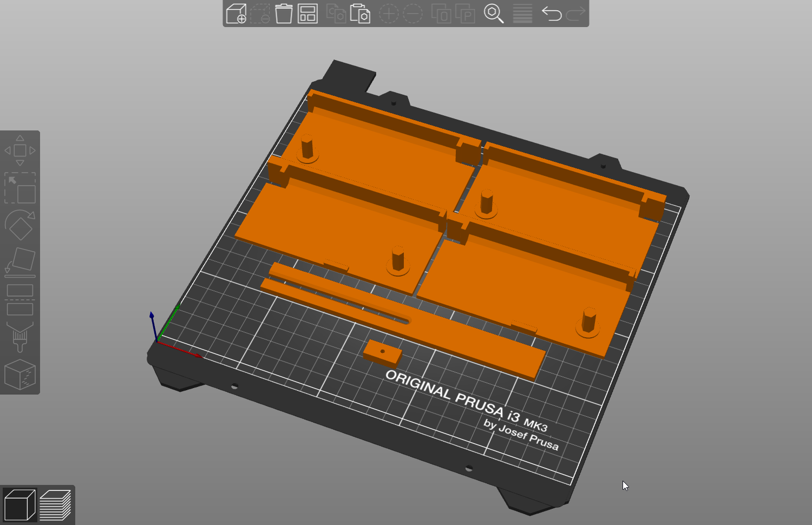The width and height of the screenshot is (812, 525).
Task: Click the Copy icon in top toolbar
Action: [336, 14]
